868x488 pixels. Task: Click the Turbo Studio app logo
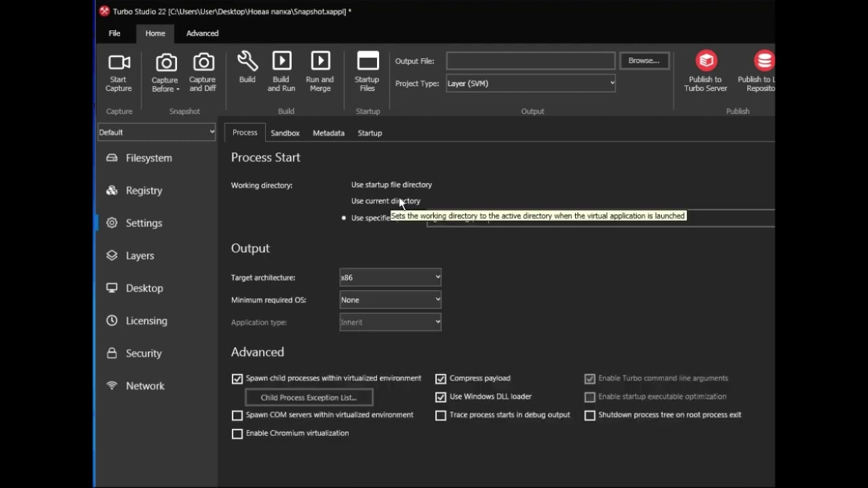(x=104, y=11)
